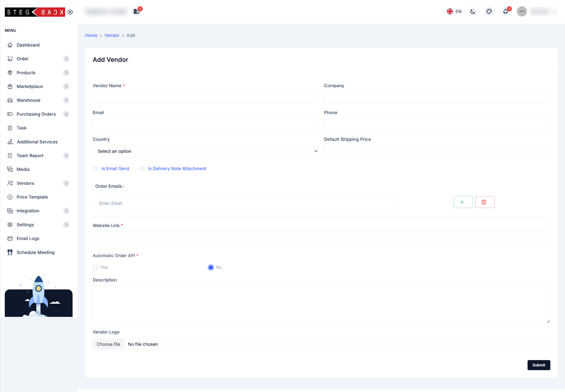565x392 pixels.
Task: Focus the Company input field
Action: 437,98
